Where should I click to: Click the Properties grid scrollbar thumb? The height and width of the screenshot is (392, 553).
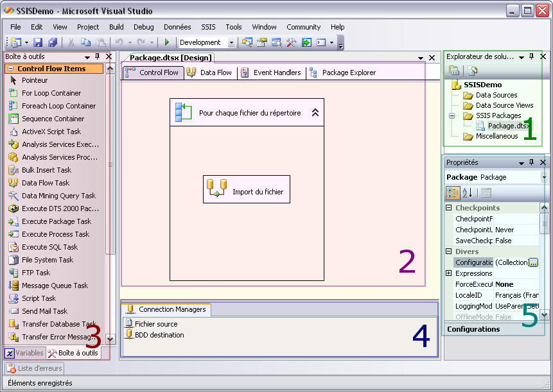click(544, 223)
